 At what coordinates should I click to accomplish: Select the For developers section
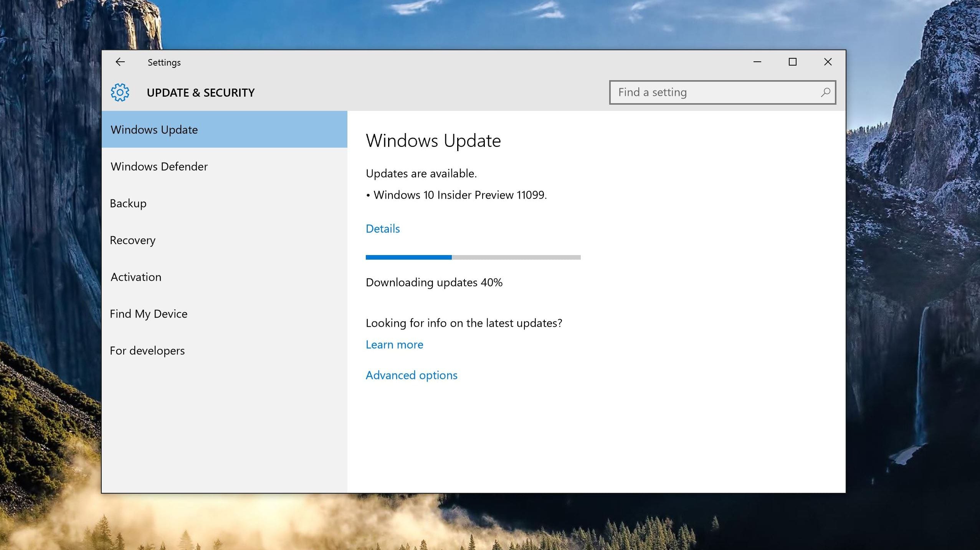147,351
